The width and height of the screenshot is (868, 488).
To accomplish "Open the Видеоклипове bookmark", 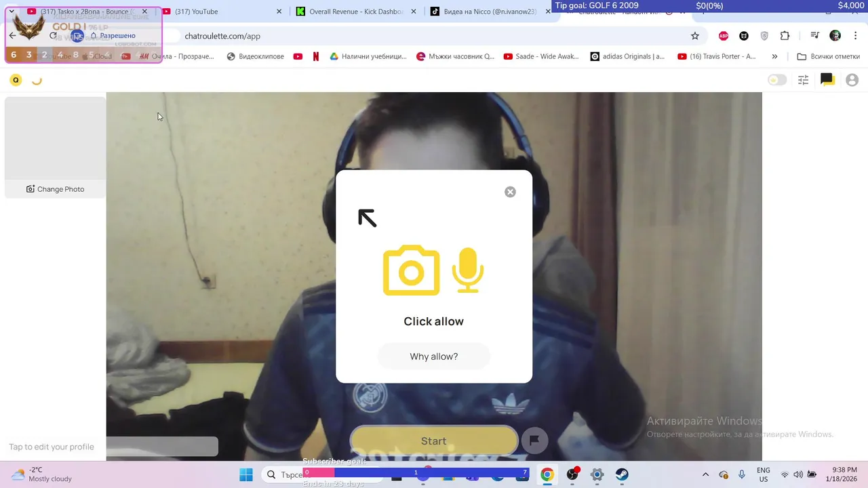I will tap(255, 56).
